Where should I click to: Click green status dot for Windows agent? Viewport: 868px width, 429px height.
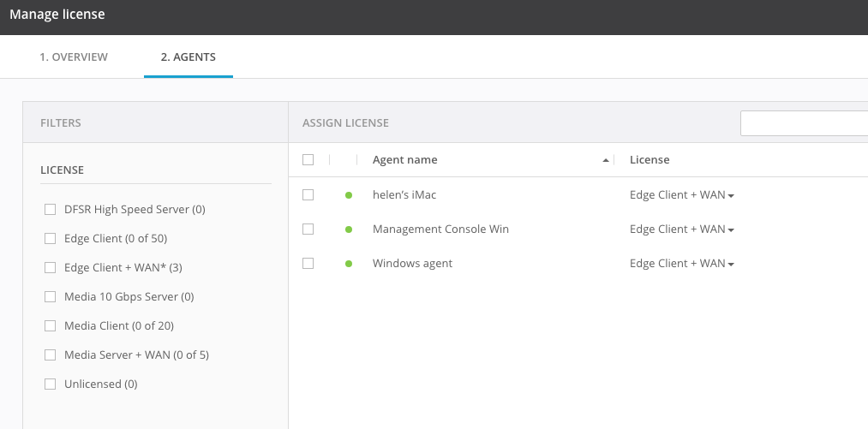349,264
